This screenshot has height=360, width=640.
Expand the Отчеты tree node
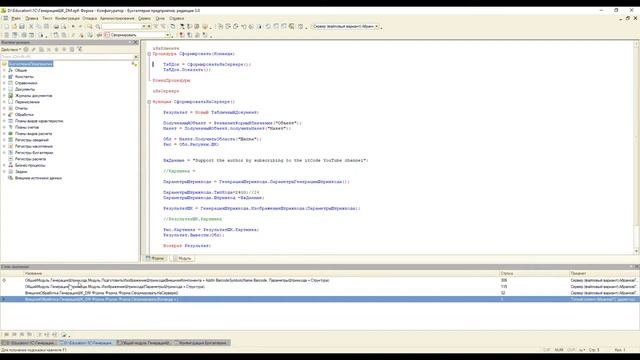[x=4, y=108]
